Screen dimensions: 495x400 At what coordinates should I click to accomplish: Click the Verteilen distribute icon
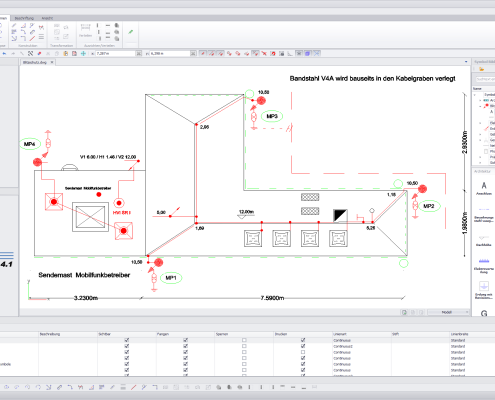click(x=86, y=30)
